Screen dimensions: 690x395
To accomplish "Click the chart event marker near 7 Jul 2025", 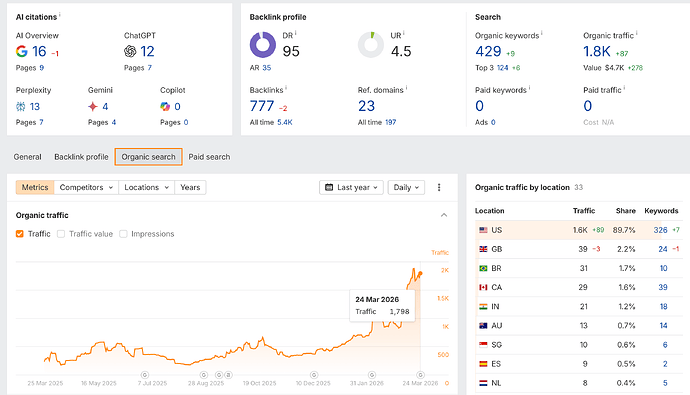I will (x=144, y=375).
